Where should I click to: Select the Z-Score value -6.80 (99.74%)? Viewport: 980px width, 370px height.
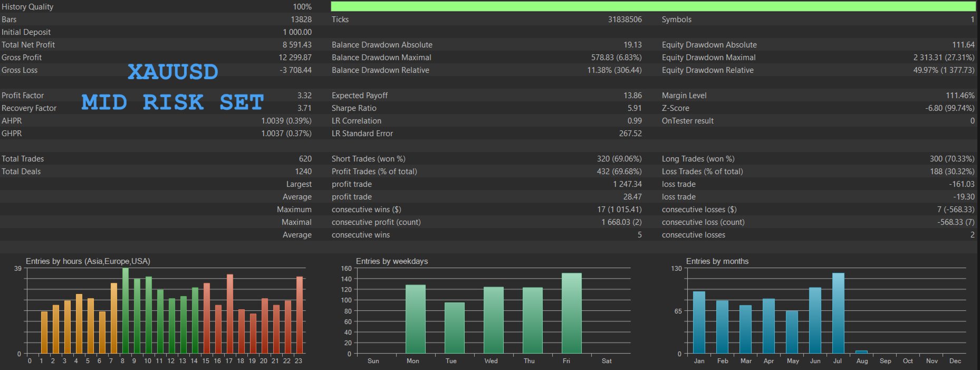[950, 108]
